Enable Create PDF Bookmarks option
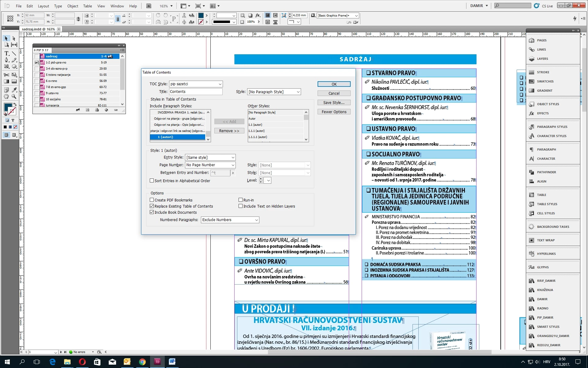Screen dimensions: 588x368 [152, 200]
